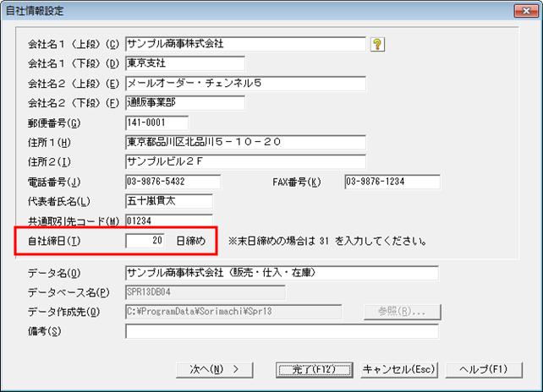Close the 自社情報設定 dialog window
Image resolution: width=543 pixels, height=392 pixels.
tap(526, 11)
